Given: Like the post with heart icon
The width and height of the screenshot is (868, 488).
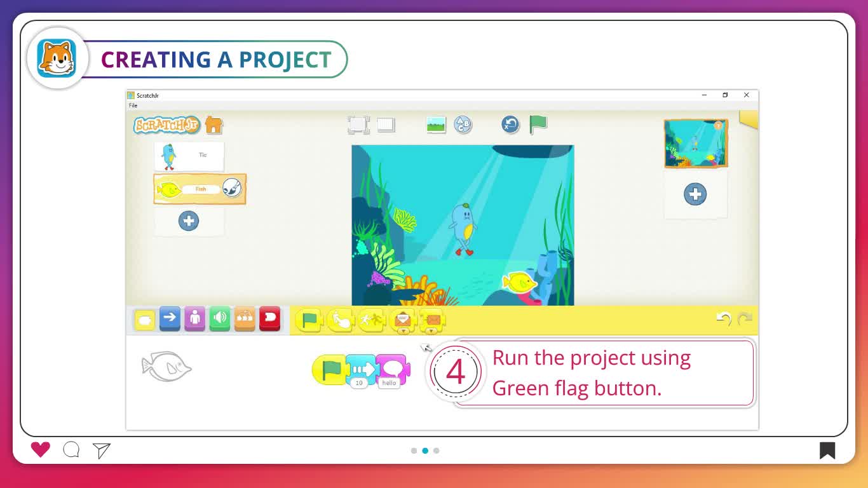Looking at the screenshot, I should coord(40,450).
